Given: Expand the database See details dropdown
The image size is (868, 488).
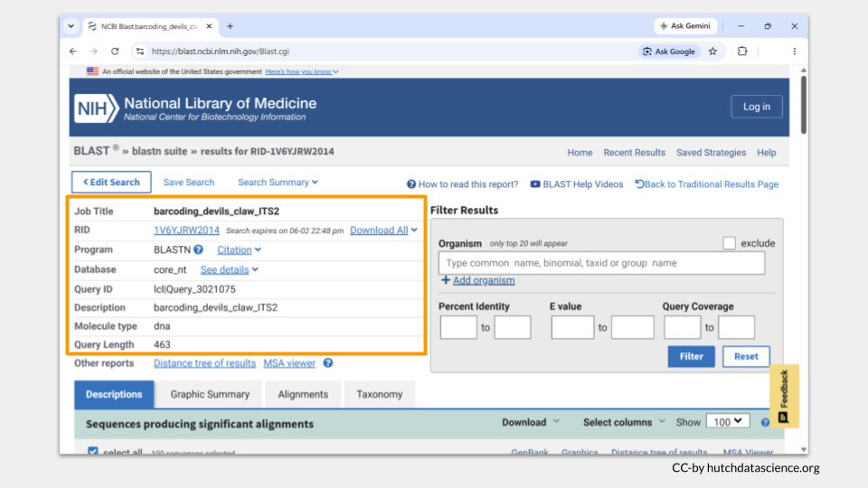Looking at the screenshot, I should 229,269.
